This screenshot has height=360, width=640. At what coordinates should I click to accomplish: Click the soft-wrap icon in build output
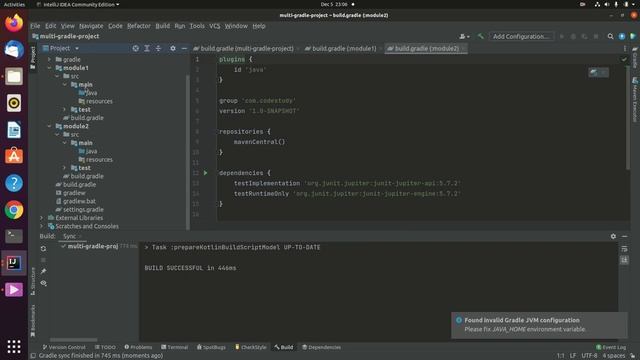point(624,249)
